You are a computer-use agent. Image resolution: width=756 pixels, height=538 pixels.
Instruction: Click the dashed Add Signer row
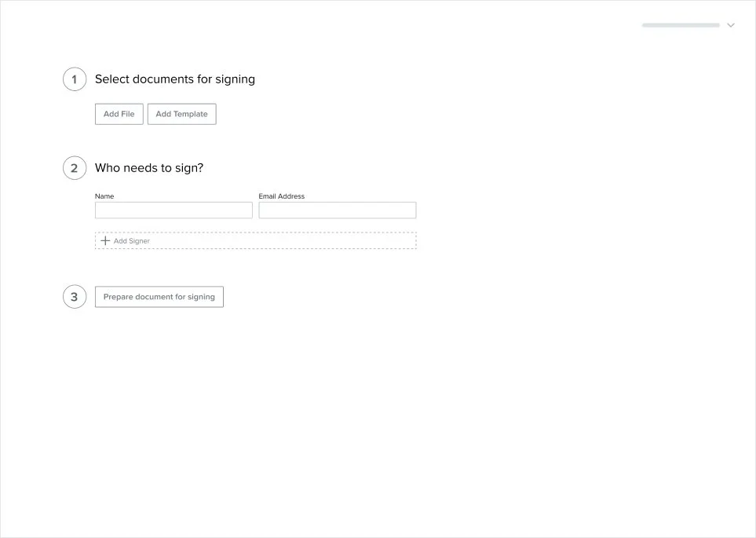[256, 241]
